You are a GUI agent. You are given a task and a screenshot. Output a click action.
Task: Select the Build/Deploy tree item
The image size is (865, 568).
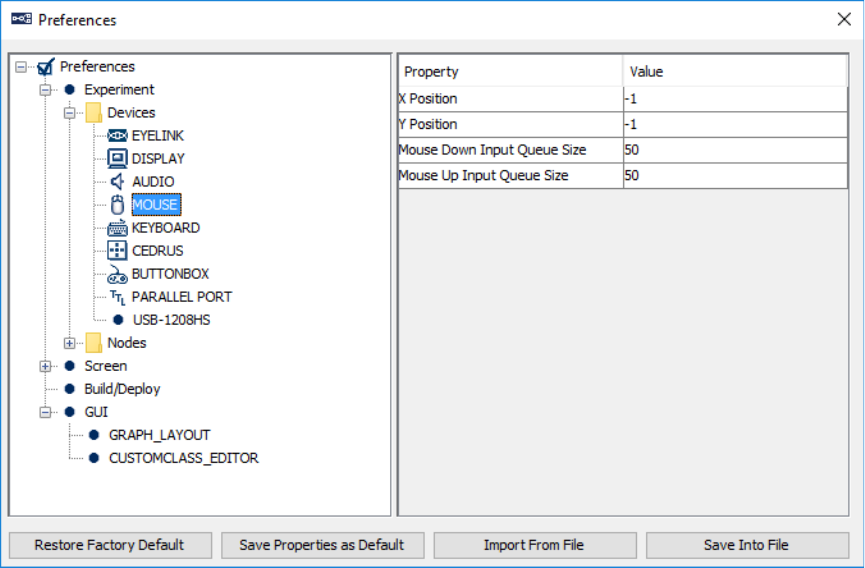[122, 389]
